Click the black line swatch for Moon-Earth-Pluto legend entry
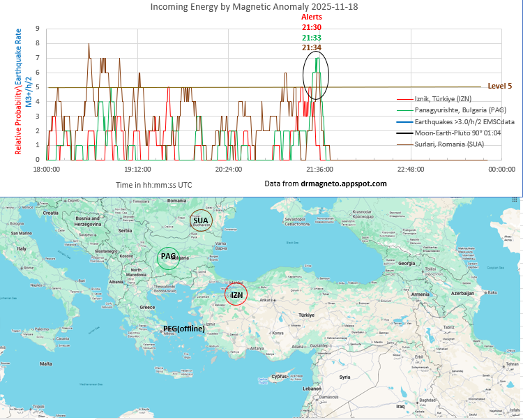Viewport: 523px width, 420px height. (x=405, y=133)
